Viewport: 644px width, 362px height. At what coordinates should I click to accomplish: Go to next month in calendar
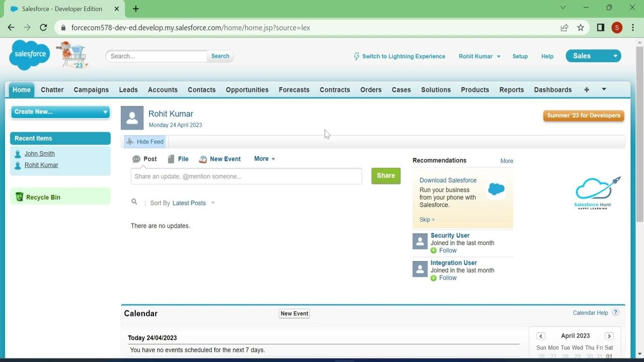coord(609,336)
